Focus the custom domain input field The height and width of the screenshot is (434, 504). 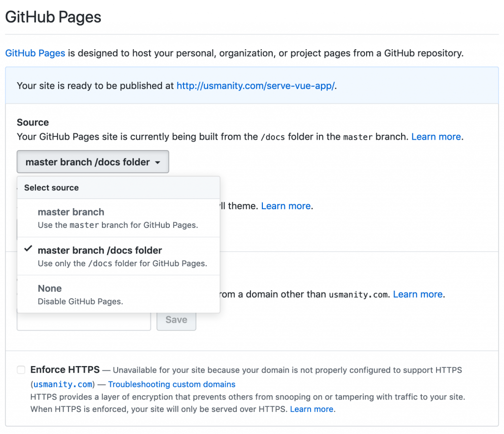click(x=84, y=322)
